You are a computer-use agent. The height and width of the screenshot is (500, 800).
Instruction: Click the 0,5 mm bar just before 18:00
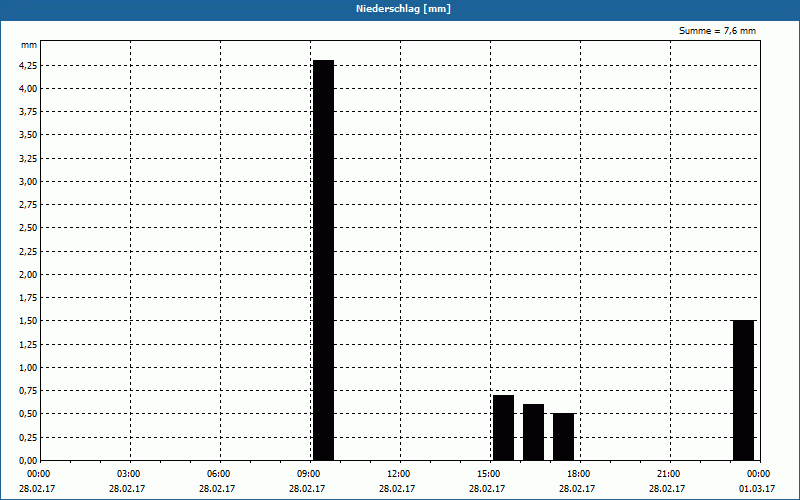(x=563, y=437)
